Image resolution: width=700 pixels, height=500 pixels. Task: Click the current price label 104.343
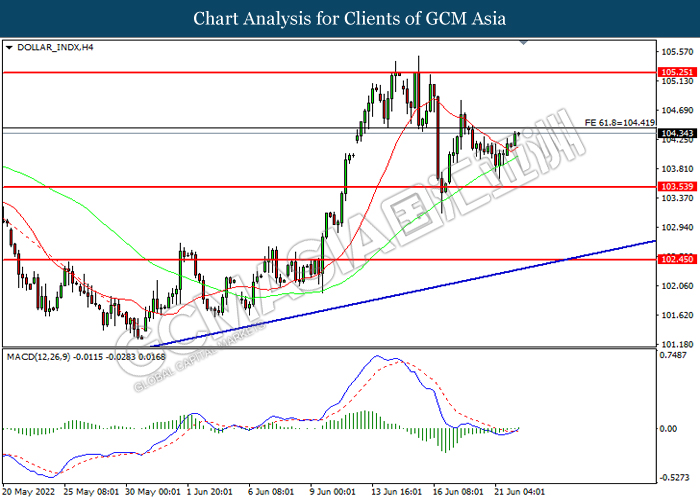(x=677, y=133)
